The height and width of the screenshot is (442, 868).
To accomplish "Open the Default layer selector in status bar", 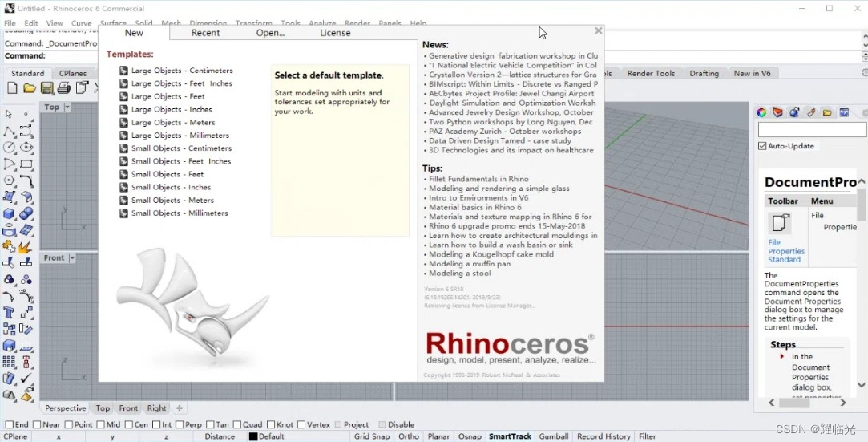I will tap(271, 436).
